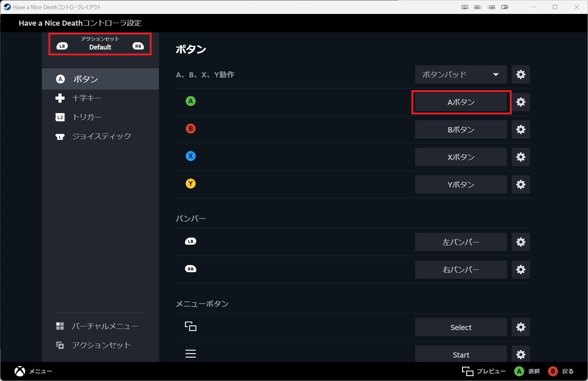Click the RB glyph in the バンパー section
Image resolution: width=588 pixels, height=381 pixels.
click(190, 269)
